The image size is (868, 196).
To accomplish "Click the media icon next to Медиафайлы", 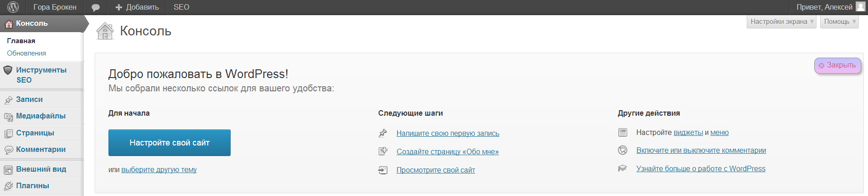I will [x=8, y=117].
